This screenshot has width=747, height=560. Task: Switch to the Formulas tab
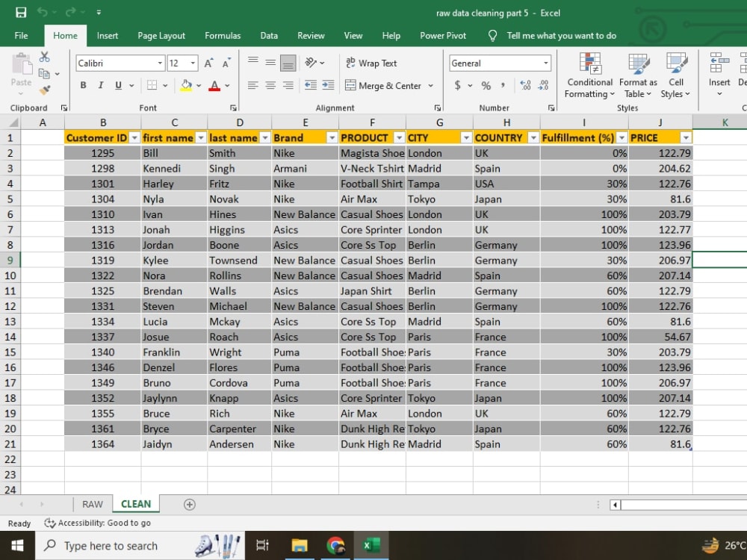(223, 36)
